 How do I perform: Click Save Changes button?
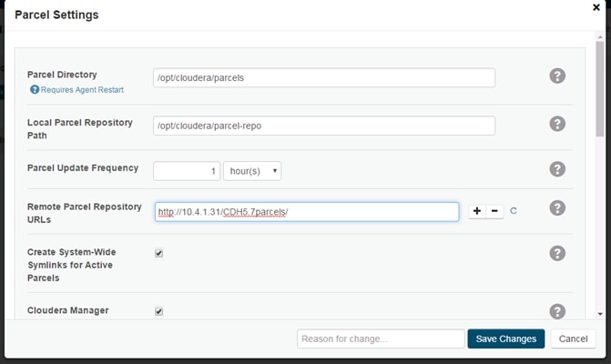pyautogui.click(x=506, y=339)
